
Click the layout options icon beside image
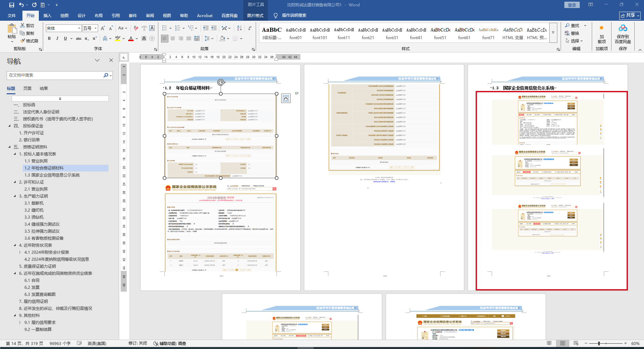click(x=286, y=98)
